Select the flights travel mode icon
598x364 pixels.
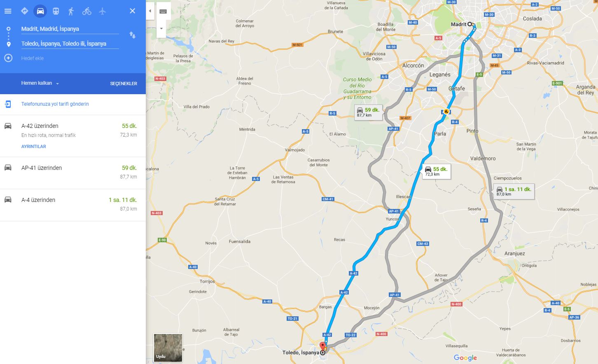click(102, 11)
